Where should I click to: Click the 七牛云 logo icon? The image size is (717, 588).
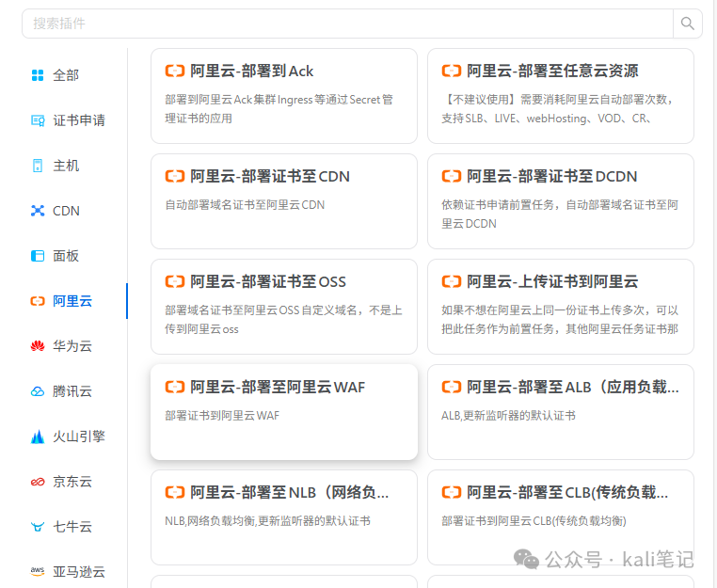(38, 527)
